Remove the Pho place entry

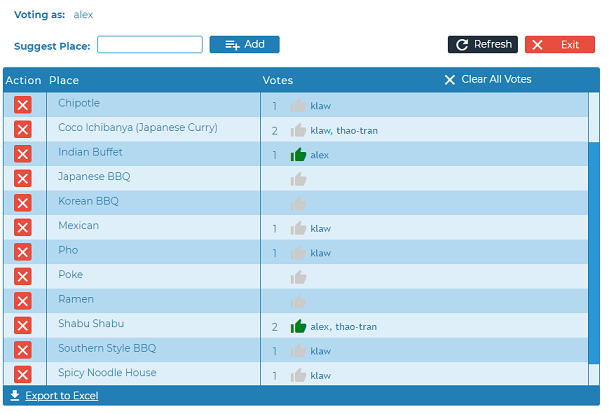23,252
